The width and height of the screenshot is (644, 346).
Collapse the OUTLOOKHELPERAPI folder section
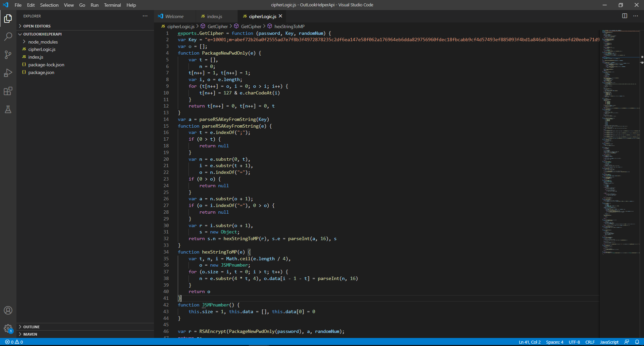(42, 34)
